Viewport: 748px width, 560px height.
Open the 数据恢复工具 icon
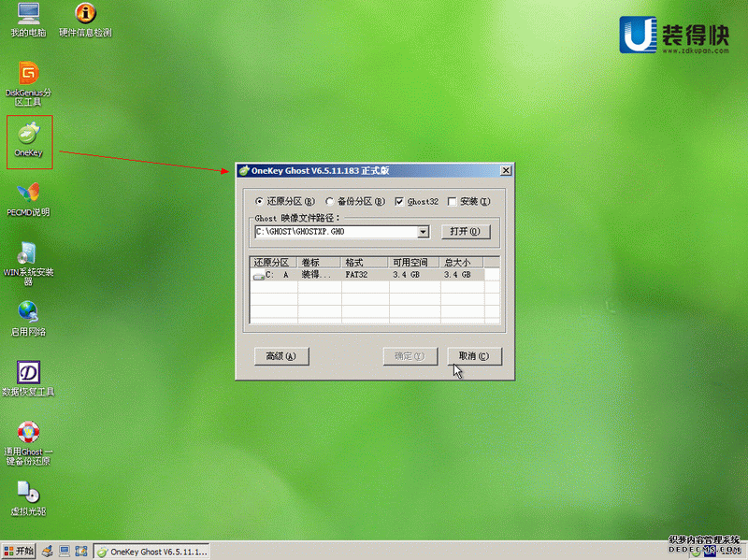tap(29, 379)
